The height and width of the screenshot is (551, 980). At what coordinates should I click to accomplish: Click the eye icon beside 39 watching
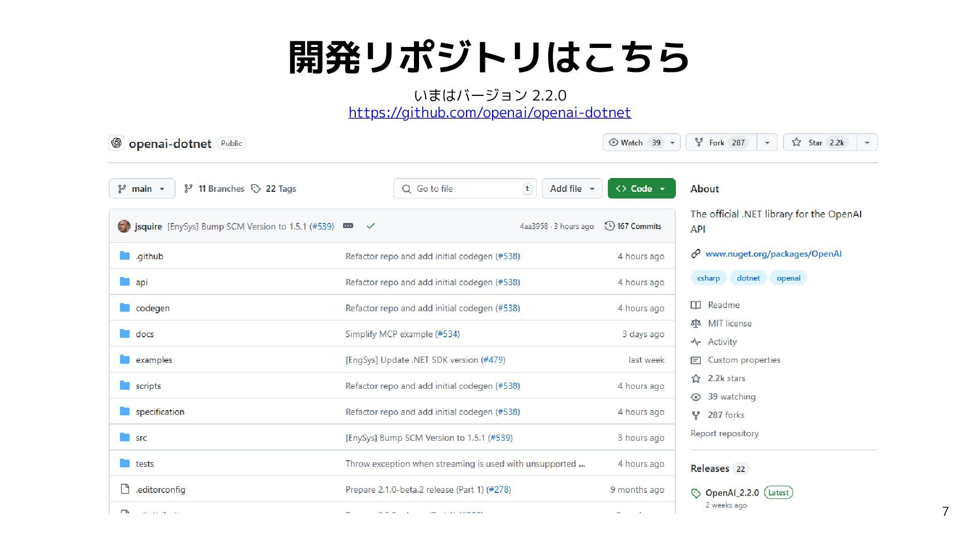[696, 397]
